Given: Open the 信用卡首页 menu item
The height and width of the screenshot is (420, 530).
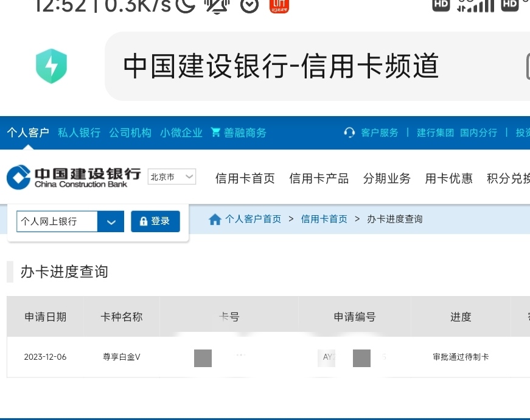Looking at the screenshot, I should [245, 179].
